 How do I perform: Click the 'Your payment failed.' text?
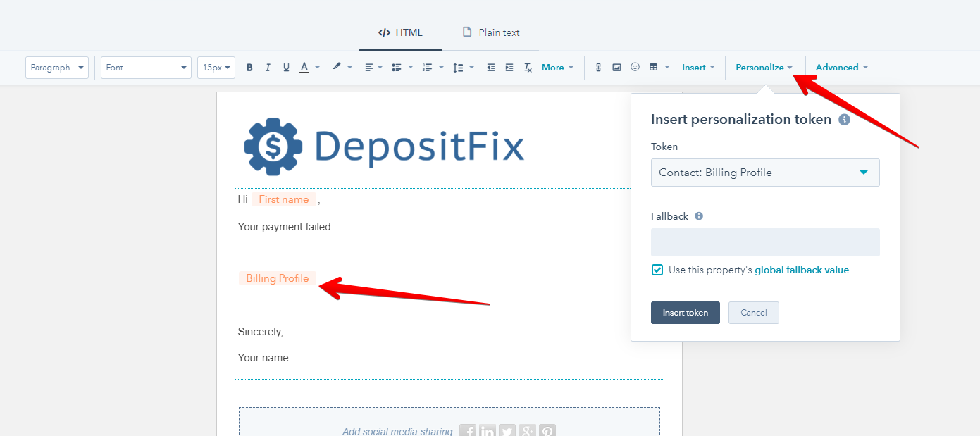click(x=285, y=227)
